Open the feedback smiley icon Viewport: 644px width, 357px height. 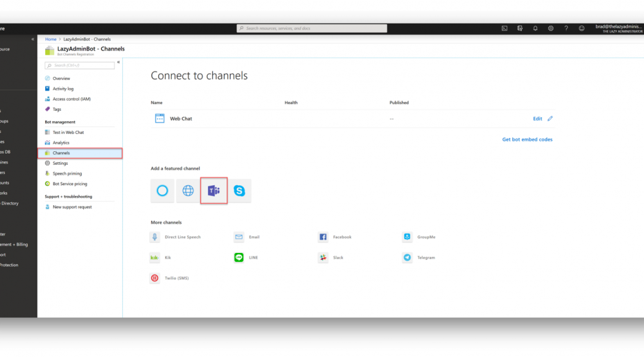pos(581,29)
